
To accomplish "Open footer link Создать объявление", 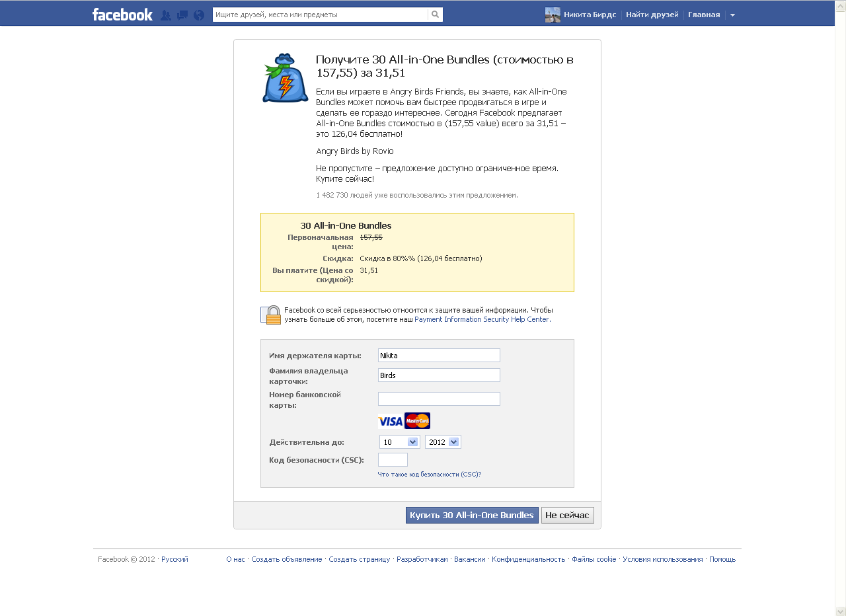I will pyautogui.click(x=287, y=559).
